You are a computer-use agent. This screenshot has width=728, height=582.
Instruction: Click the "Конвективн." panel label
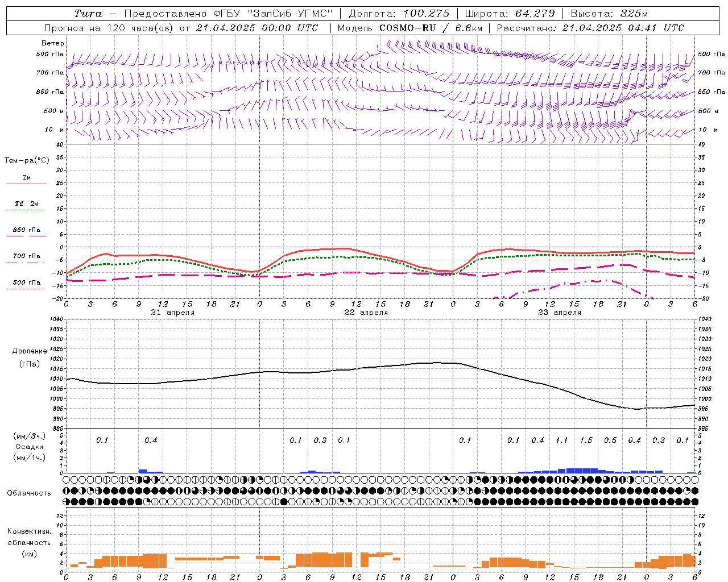click(x=29, y=531)
